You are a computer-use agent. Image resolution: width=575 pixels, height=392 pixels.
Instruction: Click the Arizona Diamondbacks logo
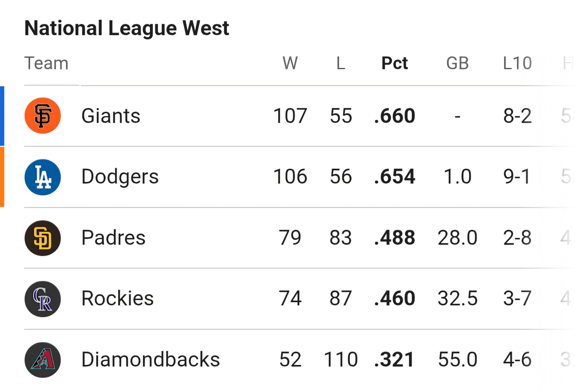pos(43,360)
